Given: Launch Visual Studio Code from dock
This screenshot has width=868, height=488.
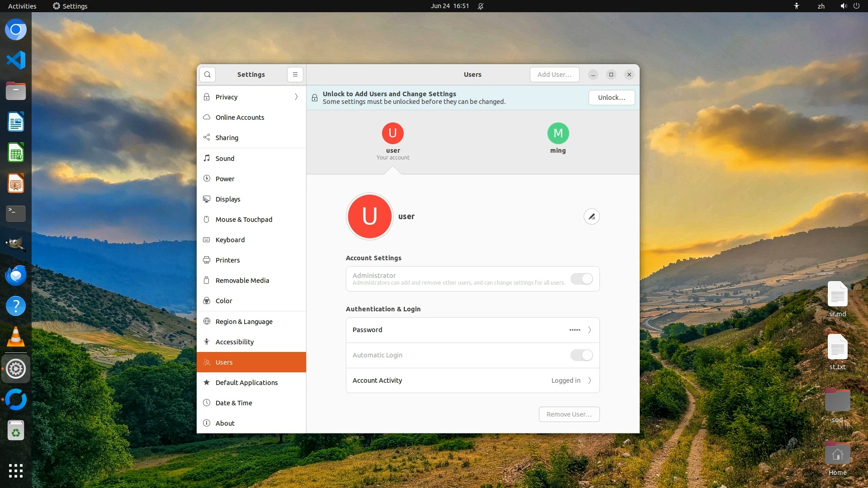Looking at the screenshot, I should 16,60.
